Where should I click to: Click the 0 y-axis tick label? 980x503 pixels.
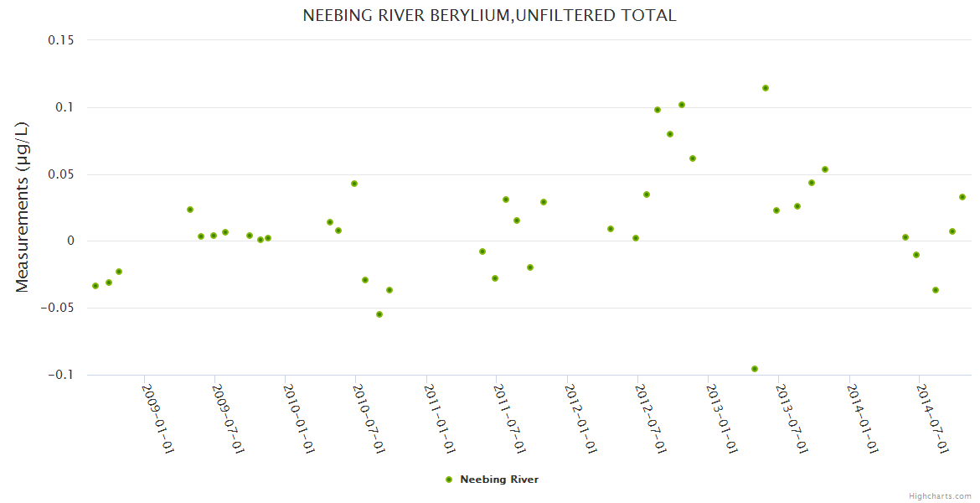tap(70, 241)
